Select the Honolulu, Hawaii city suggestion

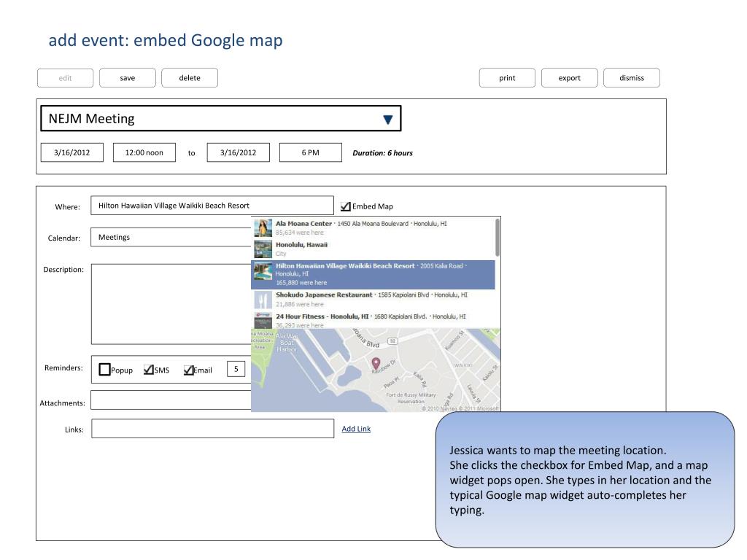click(x=373, y=249)
